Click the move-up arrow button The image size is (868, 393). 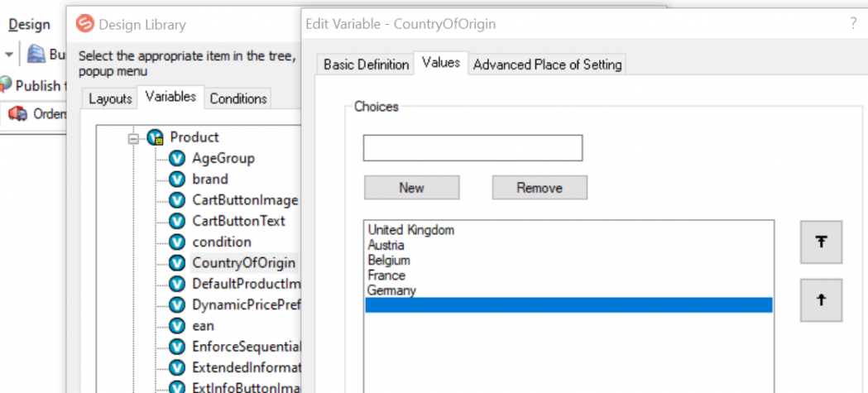821,300
